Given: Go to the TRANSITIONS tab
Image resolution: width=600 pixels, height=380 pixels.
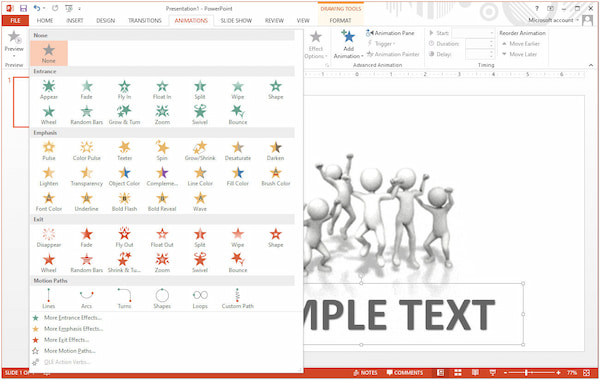Looking at the screenshot, I should [145, 20].
